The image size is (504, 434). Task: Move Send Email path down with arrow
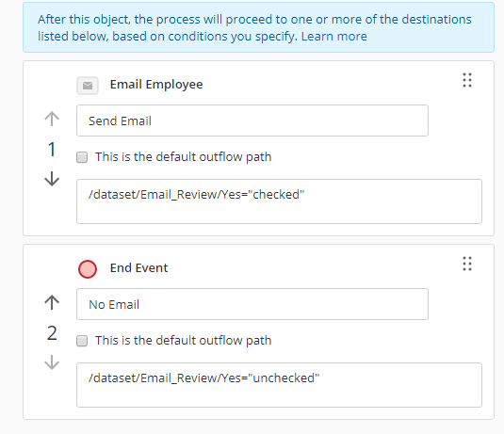(x=52, y=179)
